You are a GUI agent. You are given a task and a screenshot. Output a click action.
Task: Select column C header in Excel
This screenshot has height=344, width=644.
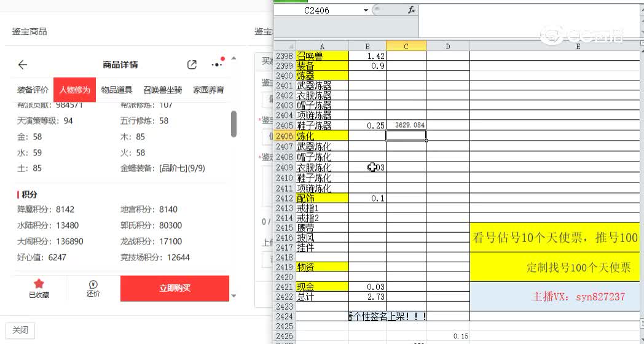coord(406,47)
